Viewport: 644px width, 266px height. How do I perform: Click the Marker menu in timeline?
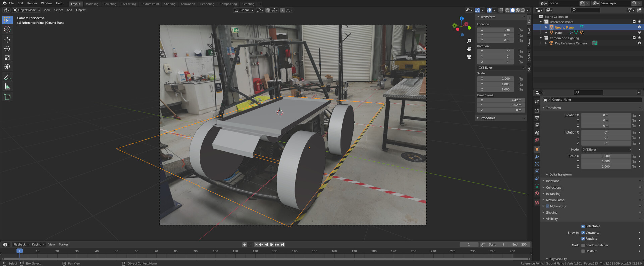(63, 245)
